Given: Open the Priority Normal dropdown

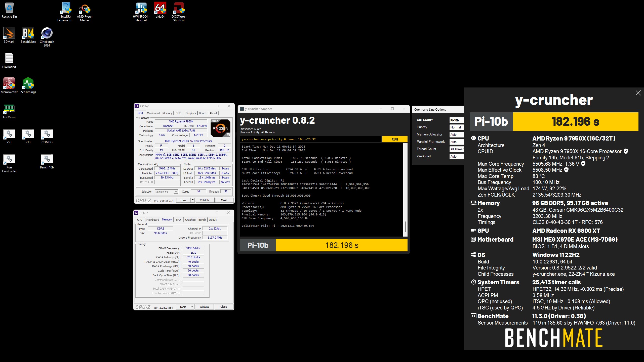Looking at the screenshot, I should point(457,127).
